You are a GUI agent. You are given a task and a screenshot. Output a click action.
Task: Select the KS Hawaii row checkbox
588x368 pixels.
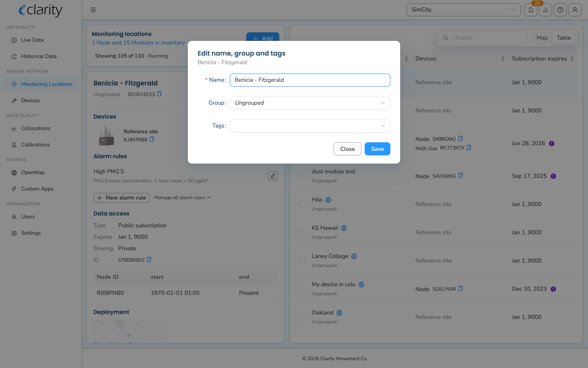point(302,232)
